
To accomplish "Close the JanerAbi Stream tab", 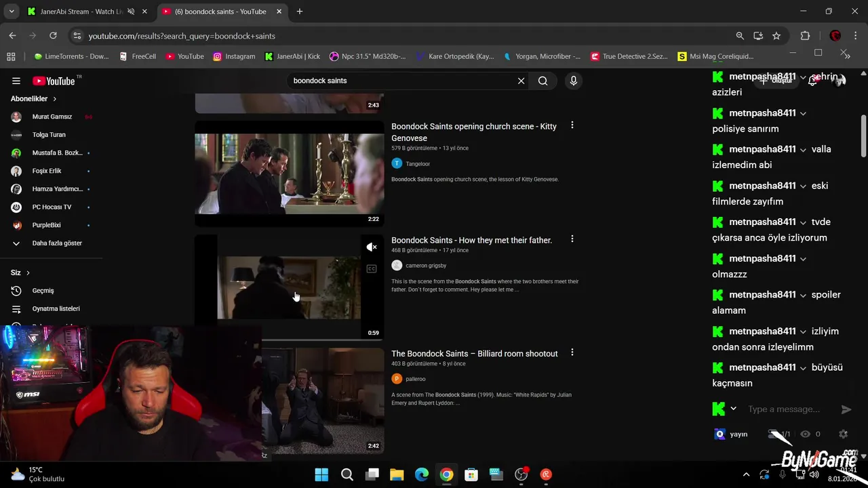I will [144, 12].
